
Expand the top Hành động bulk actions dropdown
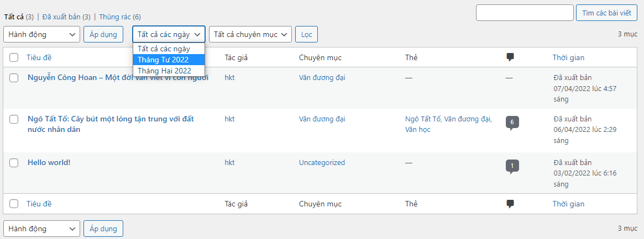[x=42, y=34]
